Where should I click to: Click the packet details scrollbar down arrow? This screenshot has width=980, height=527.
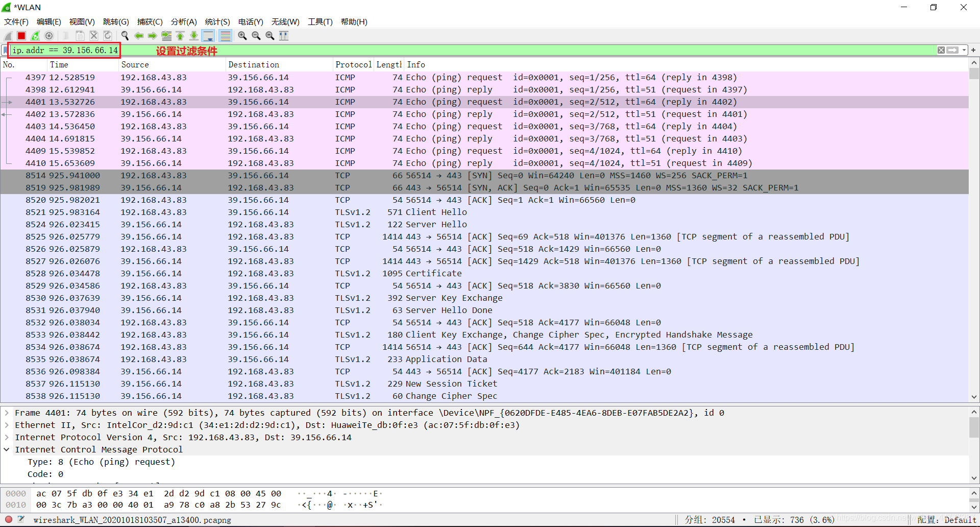[x=974, y=478]
